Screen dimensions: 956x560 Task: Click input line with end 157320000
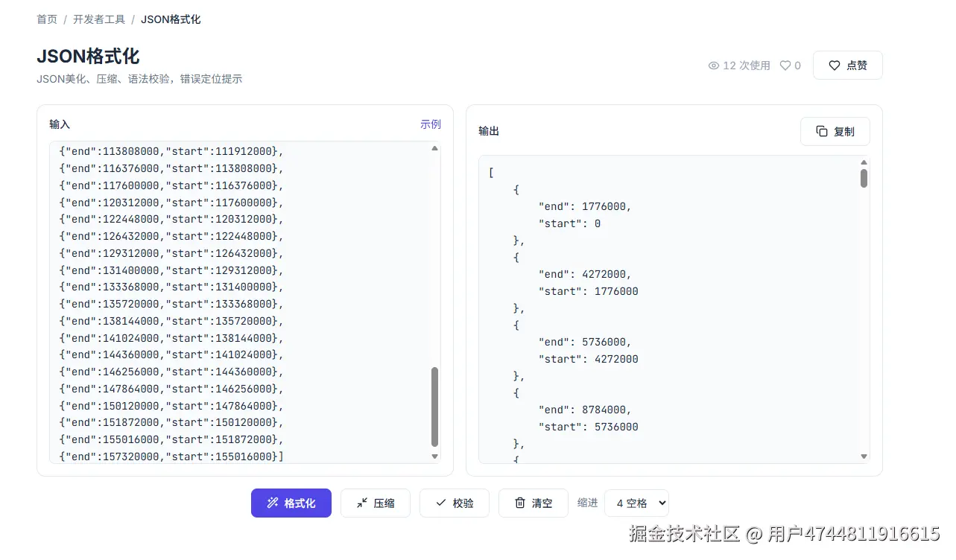point(171,456)
